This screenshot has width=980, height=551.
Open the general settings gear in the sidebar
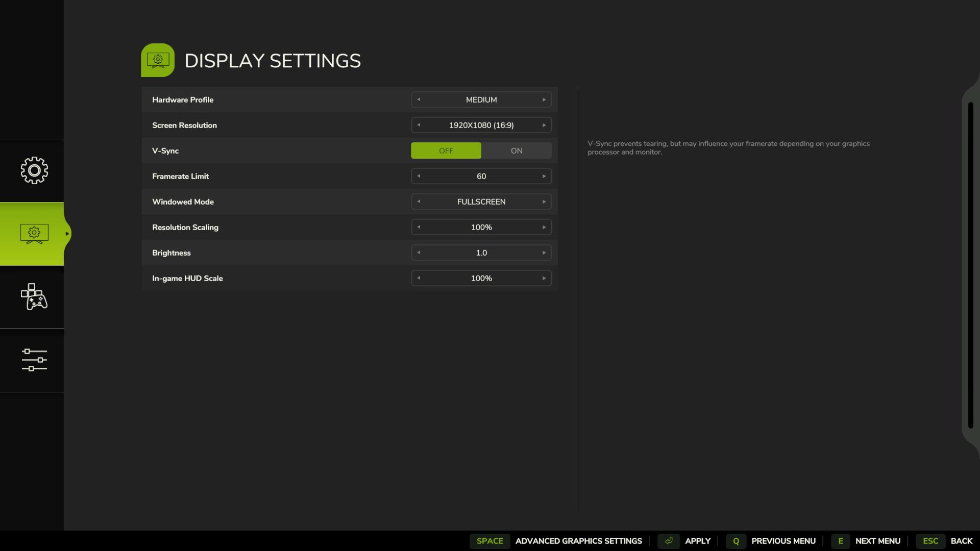[34, 170]
